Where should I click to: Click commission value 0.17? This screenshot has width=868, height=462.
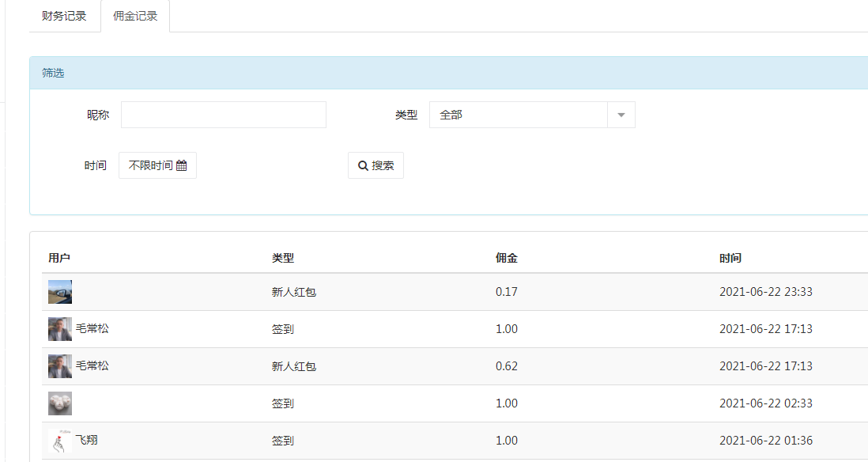507,292
